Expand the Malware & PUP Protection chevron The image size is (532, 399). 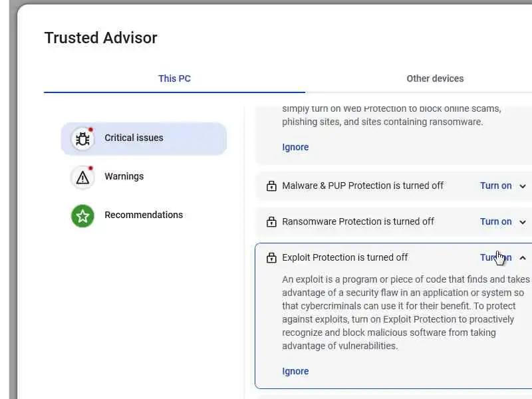click(523, 186)
